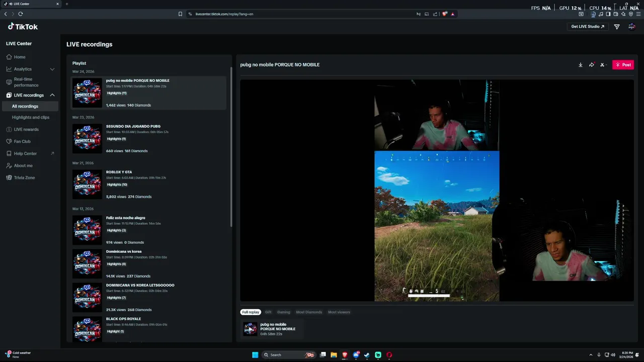
Task: Switch to the Most viewers tab
Action: (339, 312)
